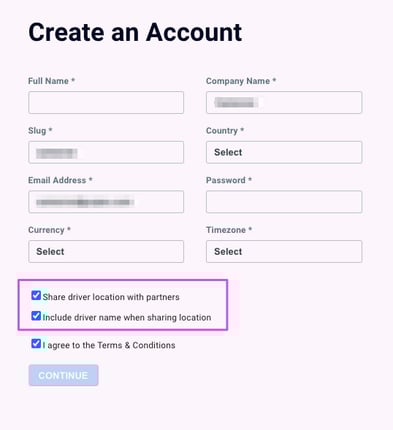Open the Country select dropdown
Viewport: 393px width, 430px height.
tap(284, 152)
